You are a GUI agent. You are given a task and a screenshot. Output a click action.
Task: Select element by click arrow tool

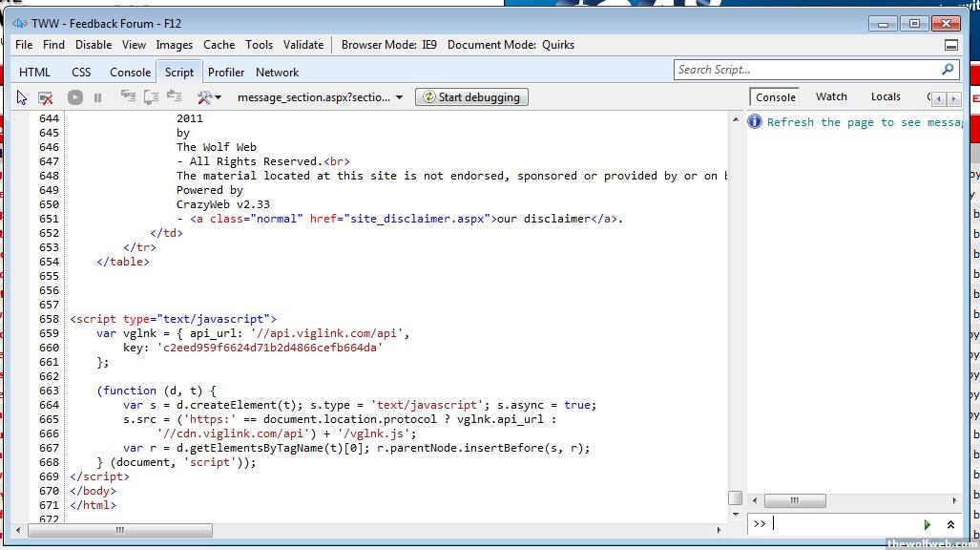coord(22,97)
